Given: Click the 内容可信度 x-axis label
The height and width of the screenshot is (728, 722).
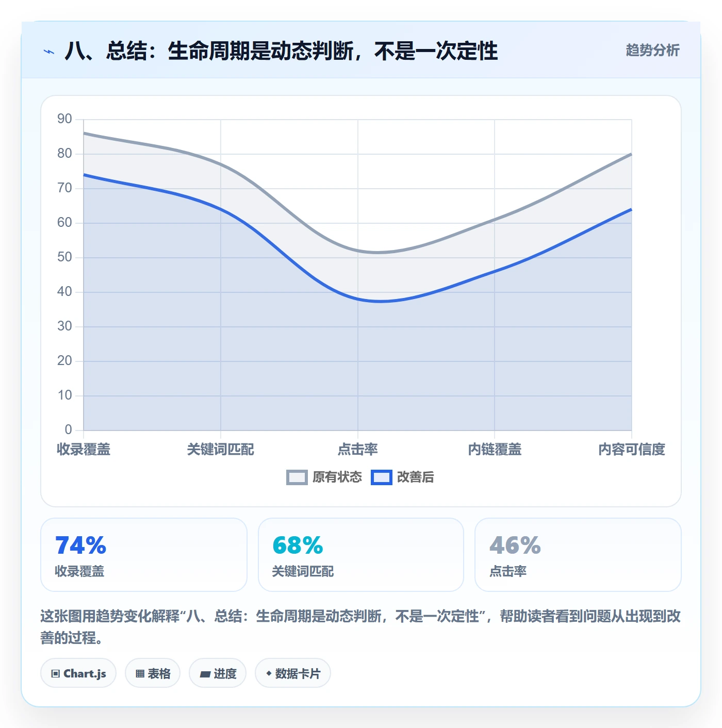Looking at the screenshot, I should 632,450.
